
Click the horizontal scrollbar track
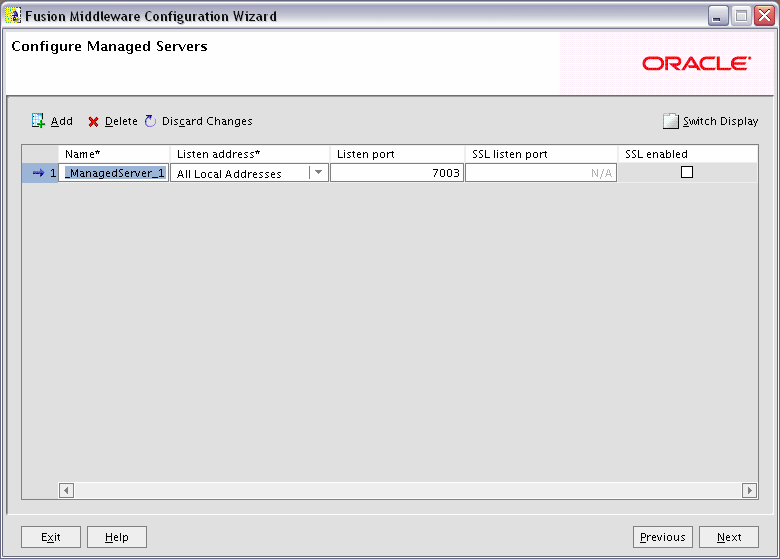[408, 490]
